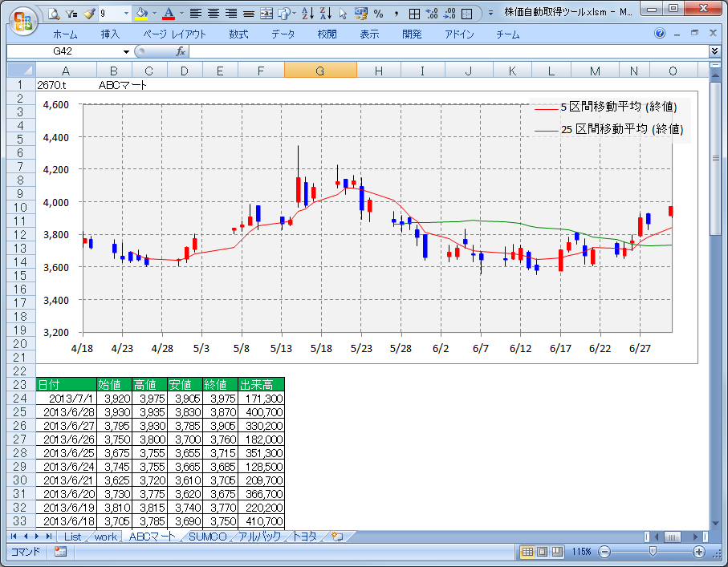Sort A to Z ascending
This screenshot has width=728, height=567.
[x=307, y=14]
